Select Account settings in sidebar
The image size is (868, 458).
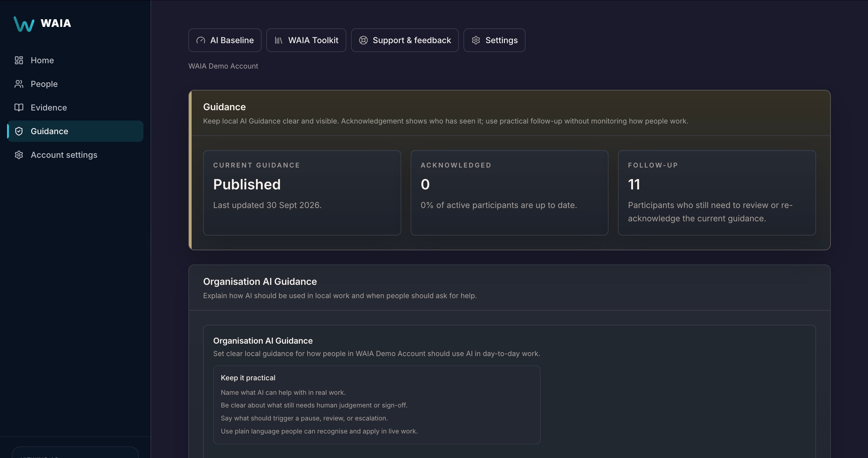[x=75, y=155]
